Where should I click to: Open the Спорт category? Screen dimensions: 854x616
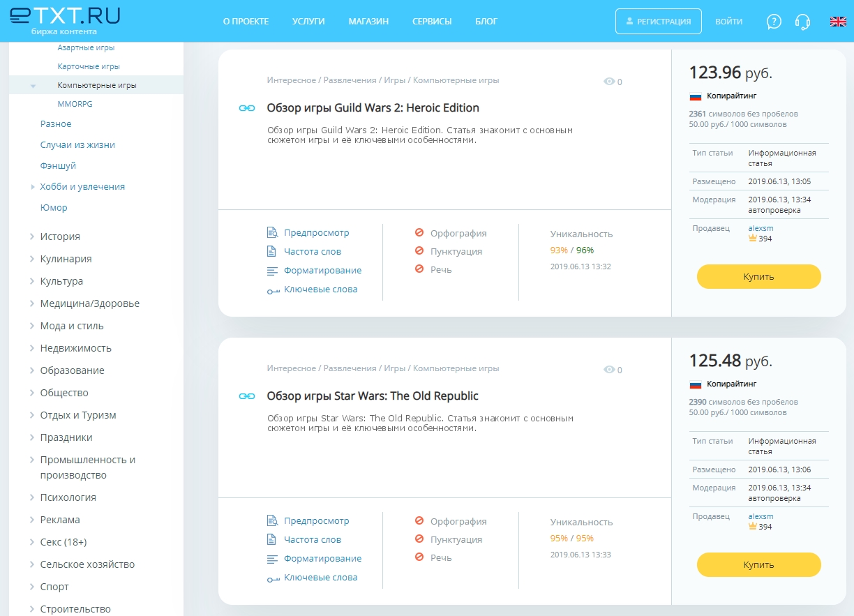coord(54,587)
